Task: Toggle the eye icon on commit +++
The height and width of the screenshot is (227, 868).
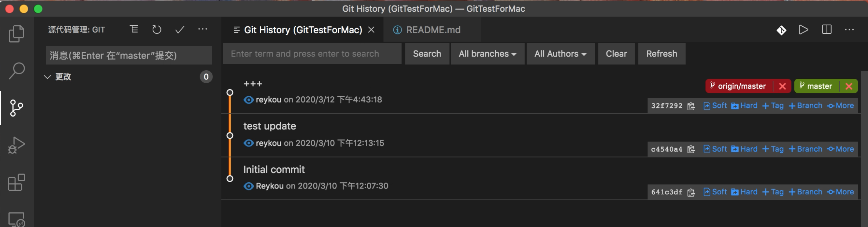Action: (248, 100)
